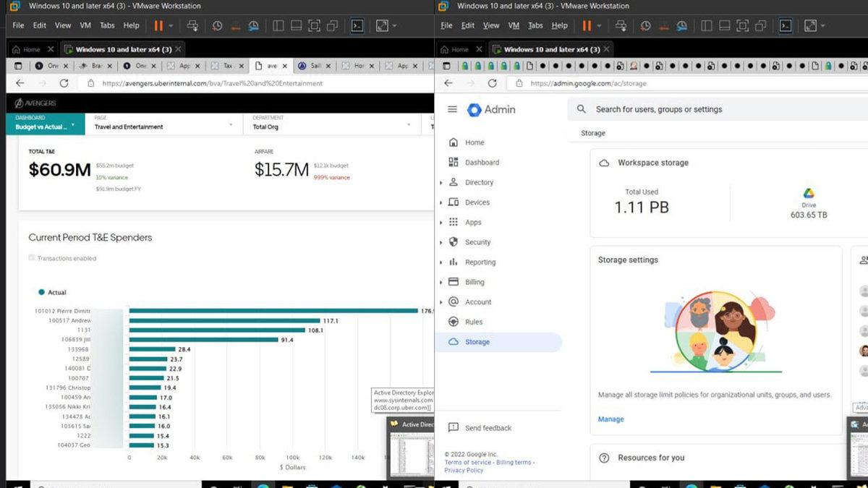Open the Google Drive storage icon

pos(809,194)
